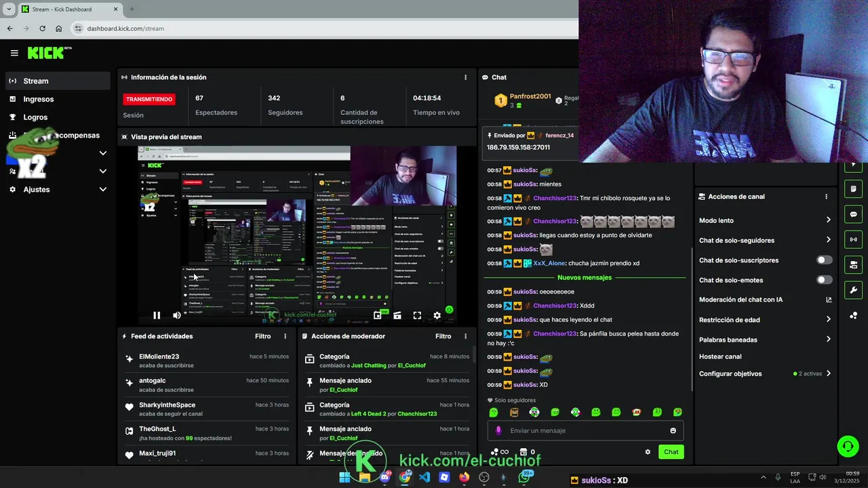This screenshot has width=868, height=488.
Task: Click the TRANSMITIENDO session status badge
Action: [x=149, y=99]
